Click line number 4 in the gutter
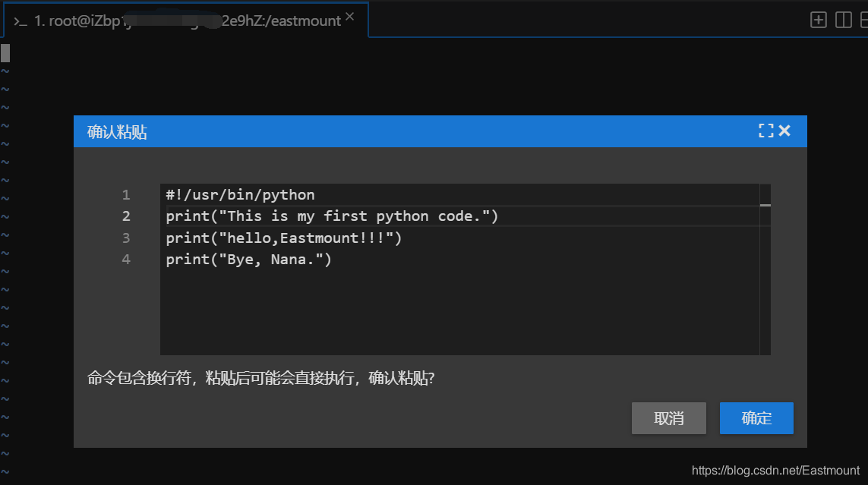This screenshot has height=485, width=868. 126,260
